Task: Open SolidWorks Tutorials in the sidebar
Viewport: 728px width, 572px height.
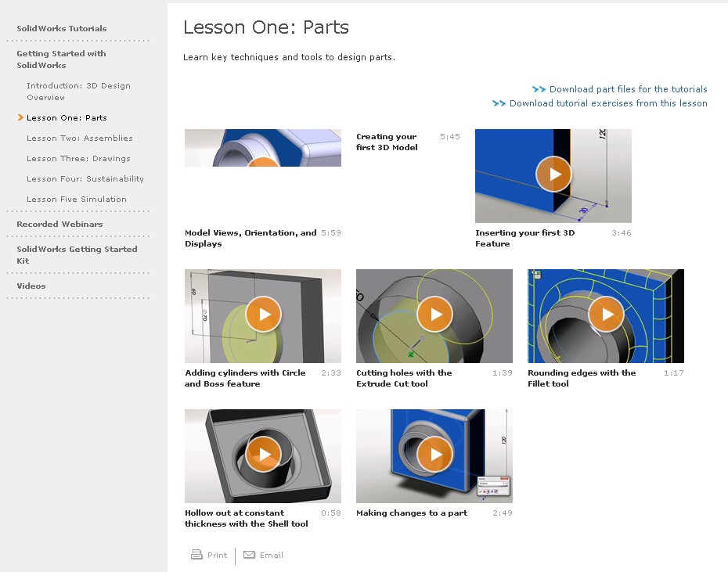Action: coord(62,29)
